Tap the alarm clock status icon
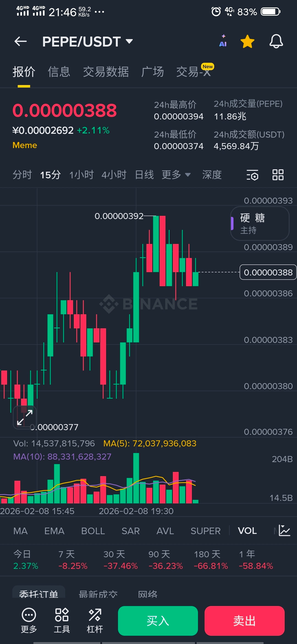This screenshot has width=297, height=644. pos(216,12)
